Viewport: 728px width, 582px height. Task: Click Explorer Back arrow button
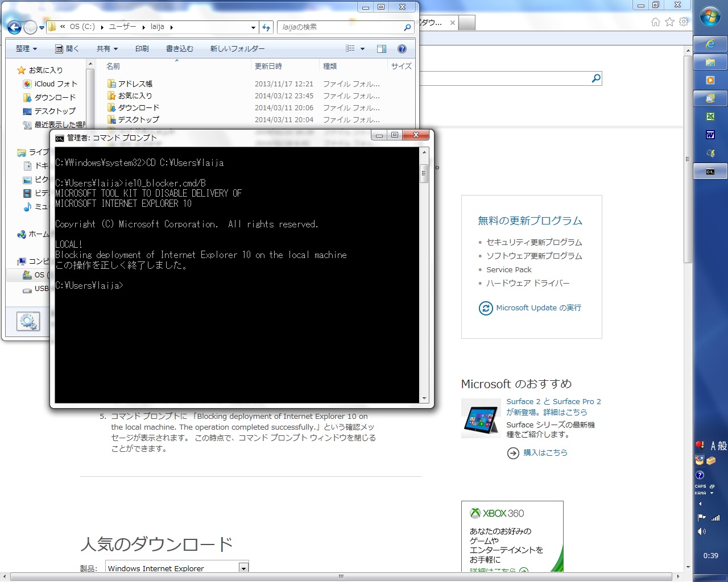pos(14,27)
